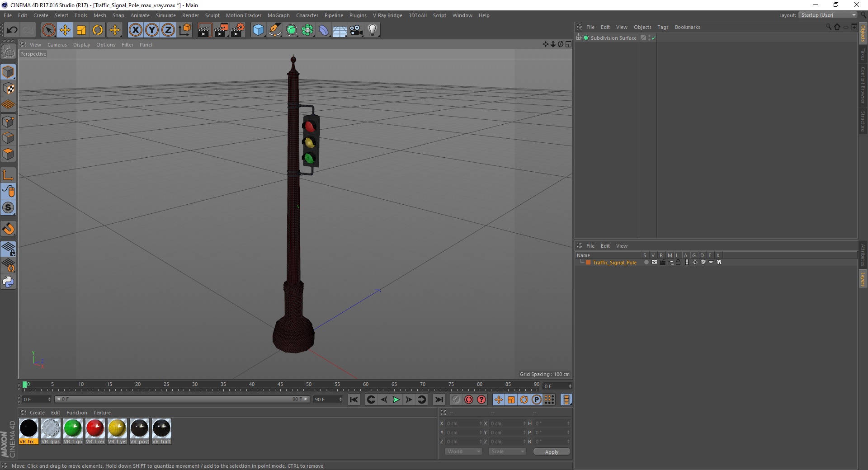This screenshot has height=470, width=868.
Task: Go to end of animation
Action: [x=439, y=399]
